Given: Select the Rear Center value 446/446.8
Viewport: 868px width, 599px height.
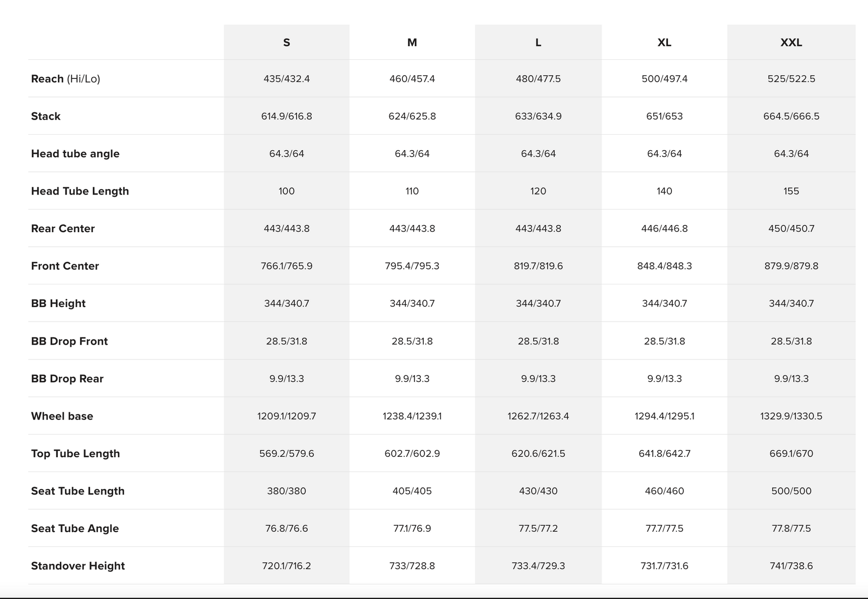Looking at the screenshot, I should tap(664, 229).
